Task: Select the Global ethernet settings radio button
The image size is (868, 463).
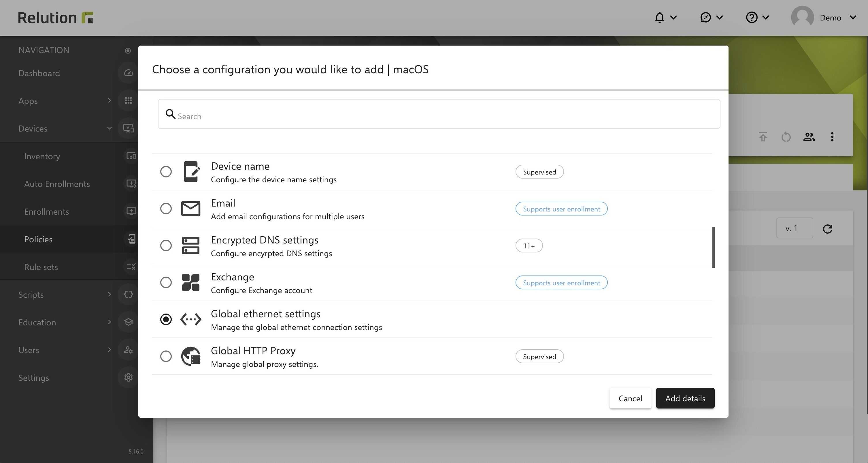Action: point(166,319)
